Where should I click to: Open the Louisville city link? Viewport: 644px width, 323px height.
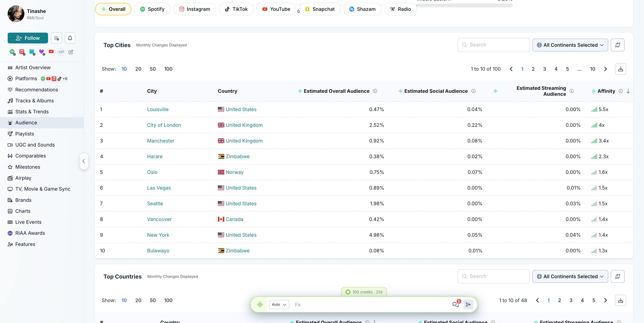pyautogui.click(x=158, y=109)
